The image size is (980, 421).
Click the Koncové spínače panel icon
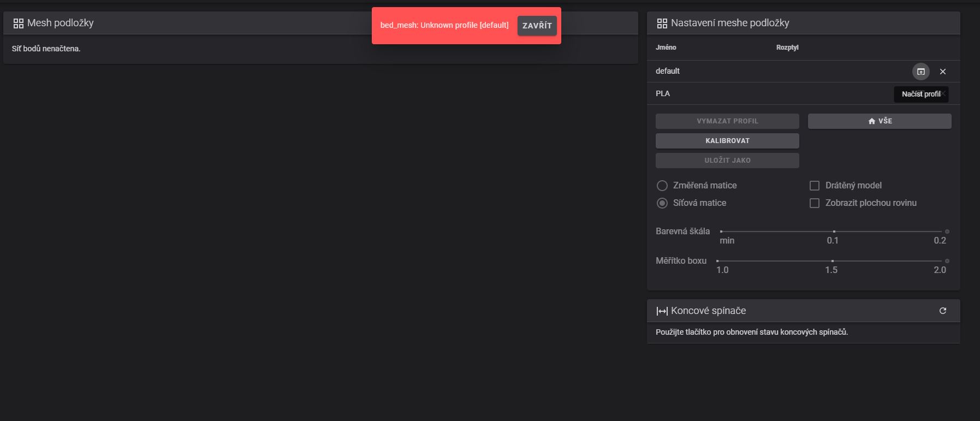pyautogui.click(x=662, y=311)
